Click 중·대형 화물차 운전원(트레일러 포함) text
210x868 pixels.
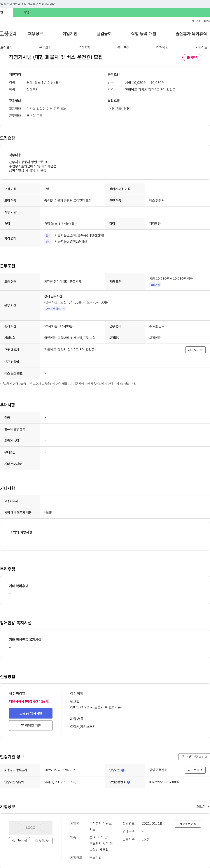68,200
